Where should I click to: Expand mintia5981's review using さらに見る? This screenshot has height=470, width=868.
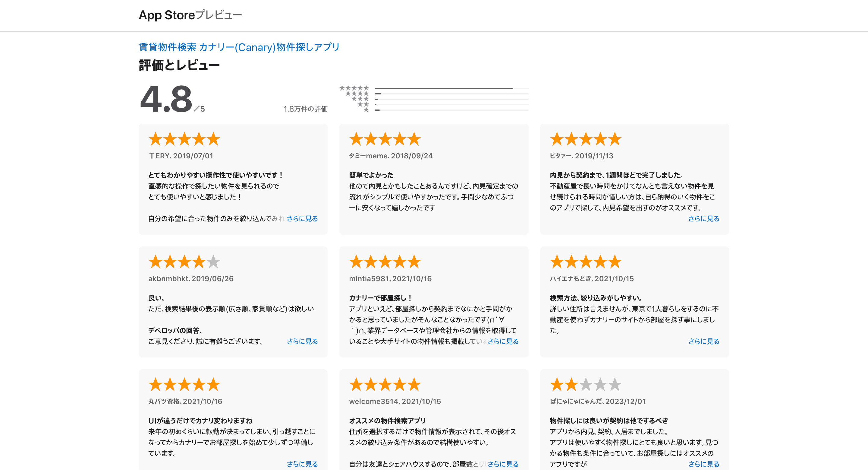point(503,341)
